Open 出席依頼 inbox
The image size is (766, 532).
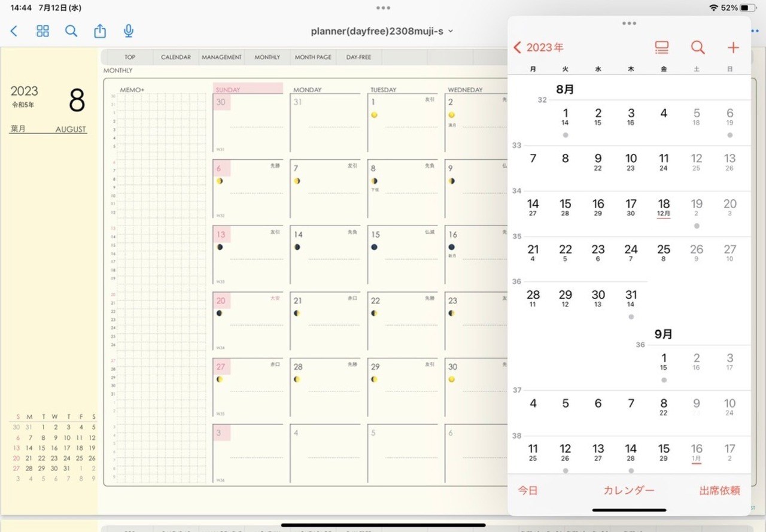coord(719,491)
